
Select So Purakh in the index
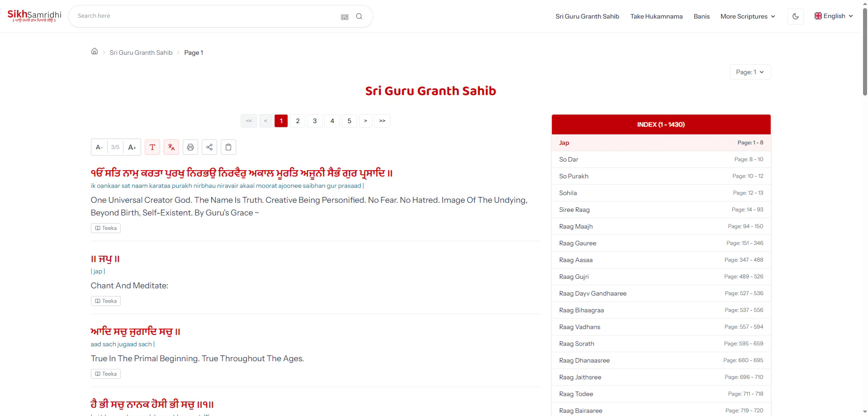pos(661,176)
